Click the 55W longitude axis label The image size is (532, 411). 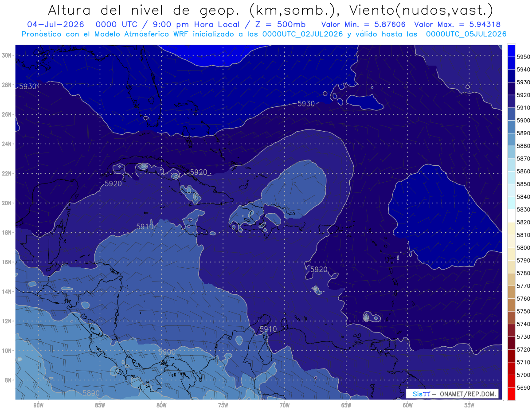(x=469, y=405)
